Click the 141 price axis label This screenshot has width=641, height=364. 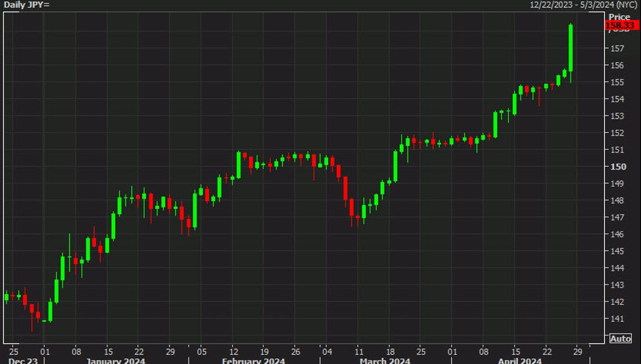[x=617, y=319]
